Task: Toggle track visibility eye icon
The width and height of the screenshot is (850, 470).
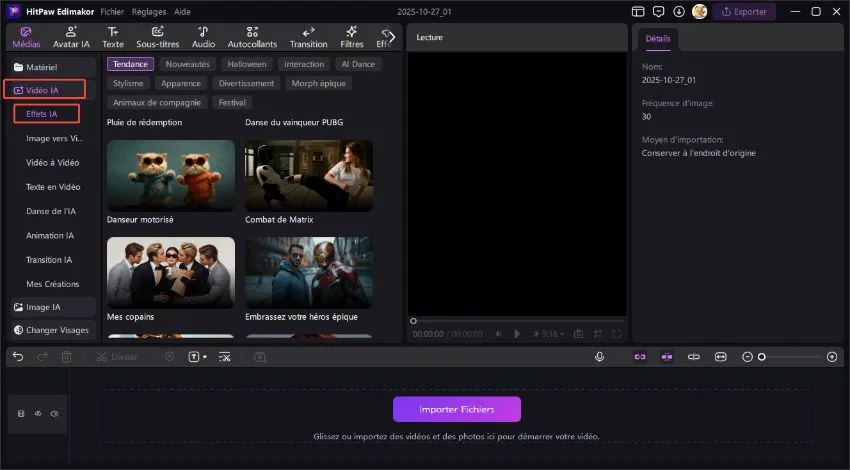Action: coord(38,413)
